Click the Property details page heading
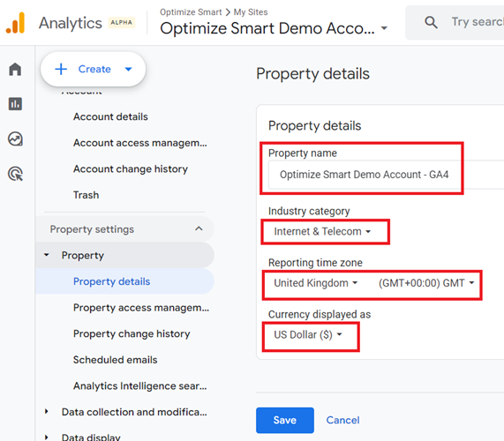This screenshot has height=441, width=504. (312, 73)
